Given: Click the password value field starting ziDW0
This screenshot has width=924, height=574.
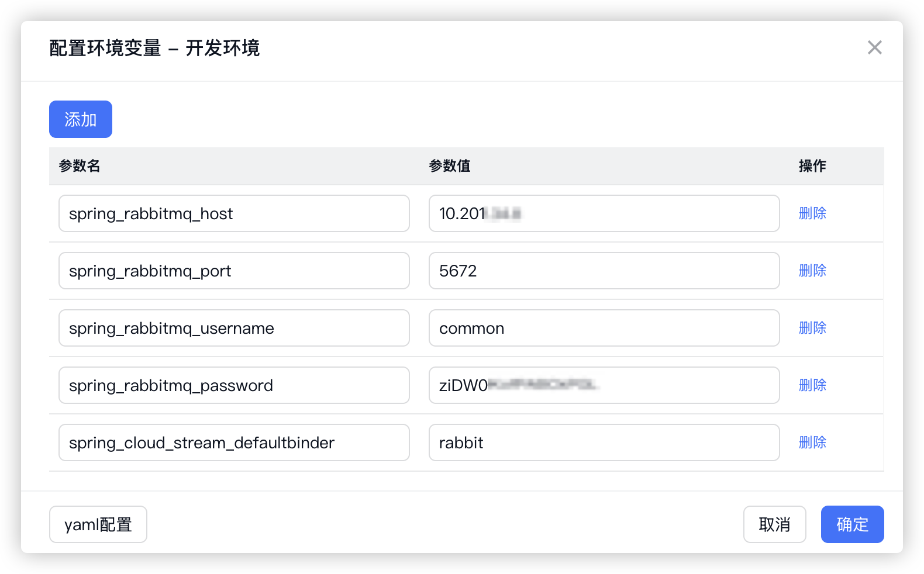Looking at the screenshot, I should click(x=604, y=385).
